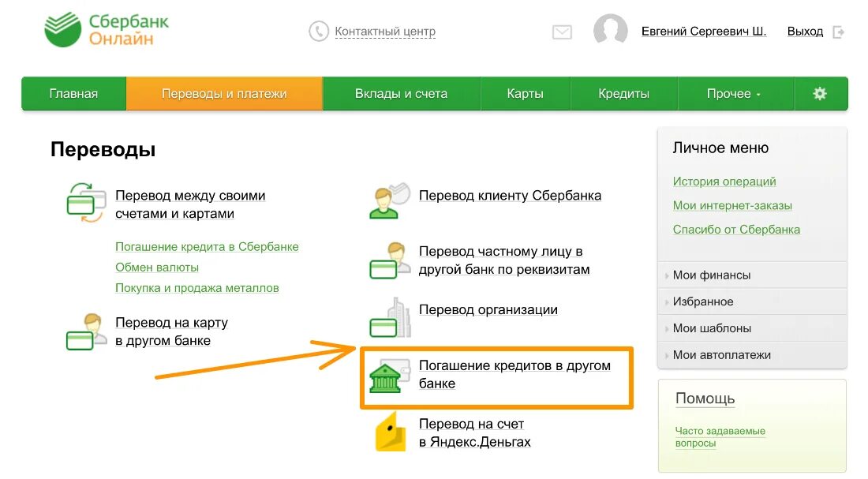Expand the Мои шаблоны section
The width and height of the screenshot is (868, 479).
tap(752, 328)
